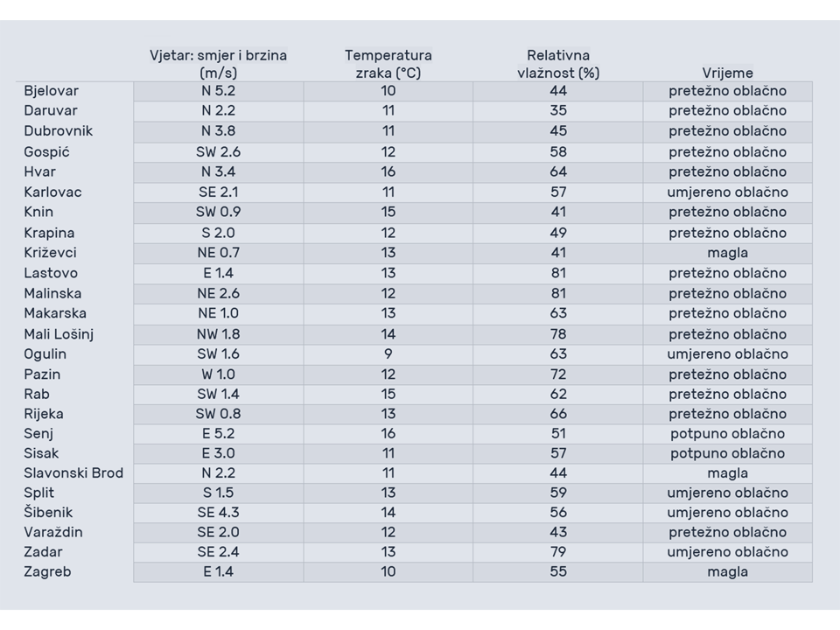Select the Dubrovnik city name
Screen dimensions: 840x630
point(58,131)
